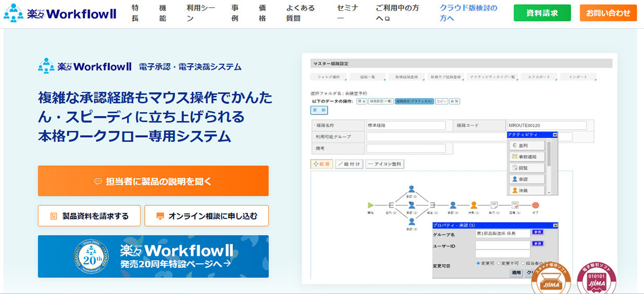This screenshot has width=644, height=294.
Task: Pick the 事前通知 envelope activity
Action: coord(527,157)
